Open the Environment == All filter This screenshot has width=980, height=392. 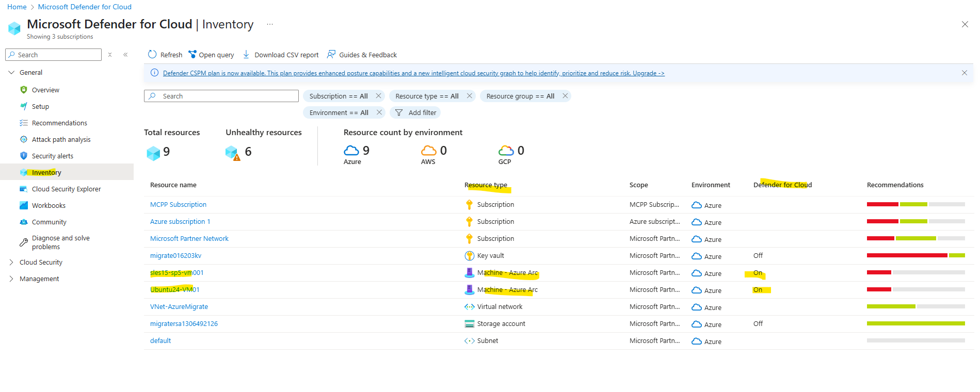(x=339, y=112)
